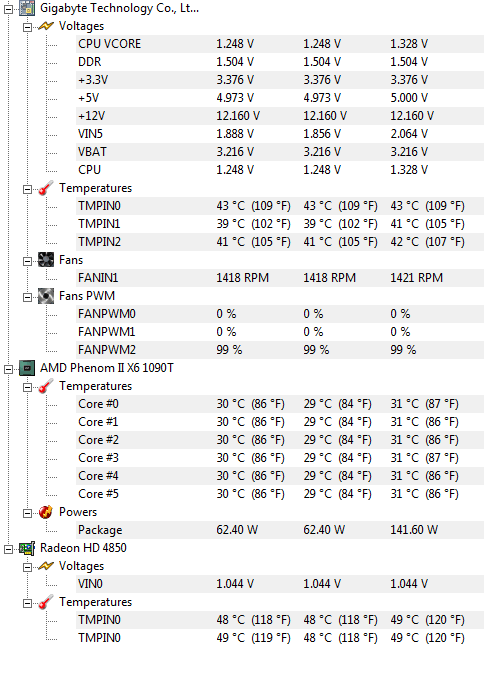
Task: Click the lightning Voltages icon under Gigabyte
Action: point(46,27)
